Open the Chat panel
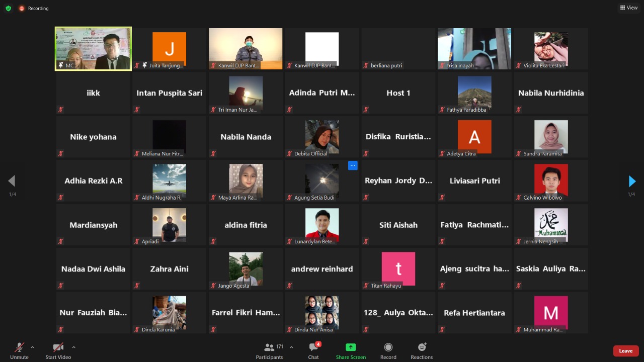 click(x=313, y=348)
